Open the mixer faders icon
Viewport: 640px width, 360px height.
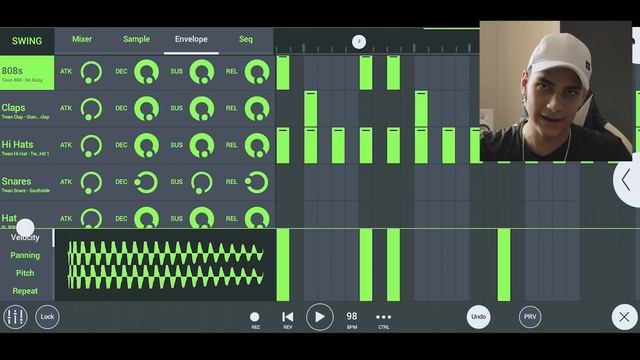(x=15, y=317)
